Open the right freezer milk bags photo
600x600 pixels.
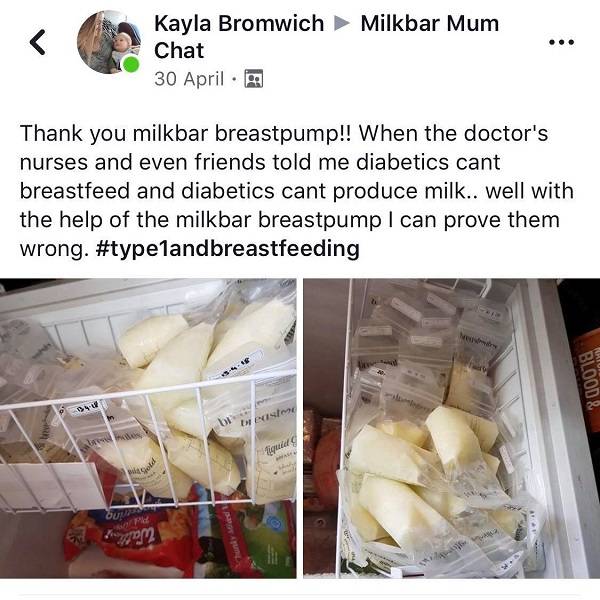pos(452,428)
